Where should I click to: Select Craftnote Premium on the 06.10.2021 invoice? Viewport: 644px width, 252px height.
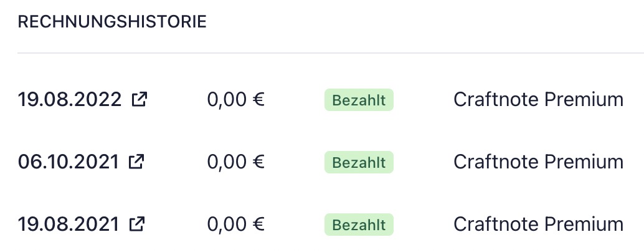point(538,162)
